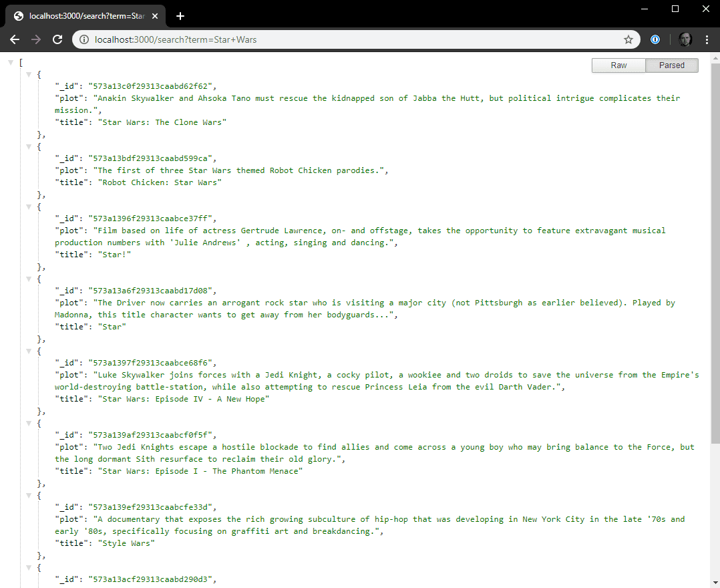Bookmark this page with the star icon
The height and width of the screenshot is (588, 720).
pyautogui.click(x=628, y=39)
